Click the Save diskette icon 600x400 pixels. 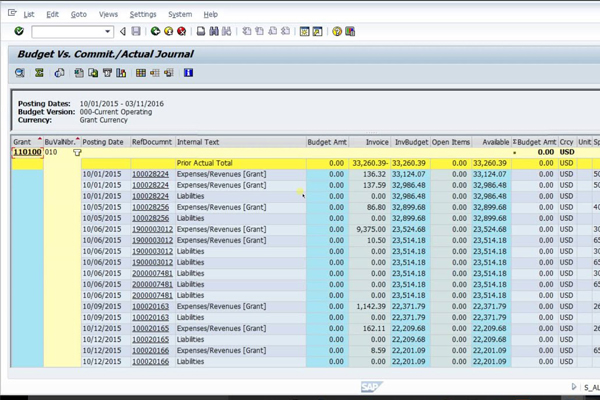[136, 31]
